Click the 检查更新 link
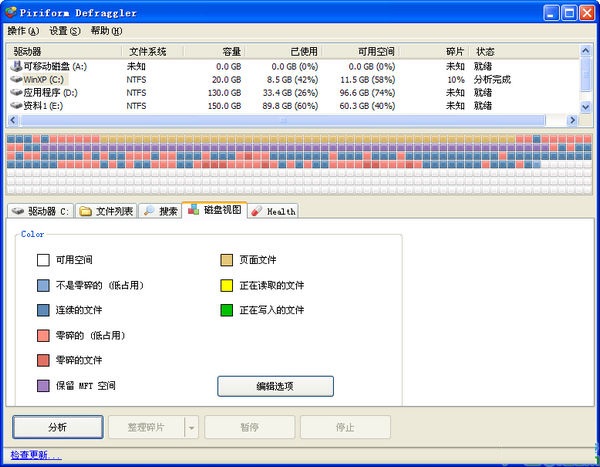 (x=36, y=455)
